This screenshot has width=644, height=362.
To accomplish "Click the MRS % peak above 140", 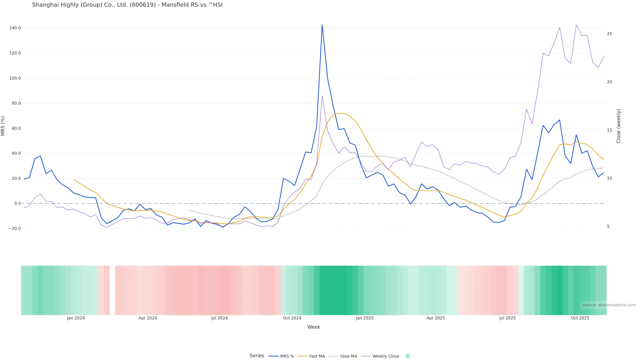I will click(322, 25).
